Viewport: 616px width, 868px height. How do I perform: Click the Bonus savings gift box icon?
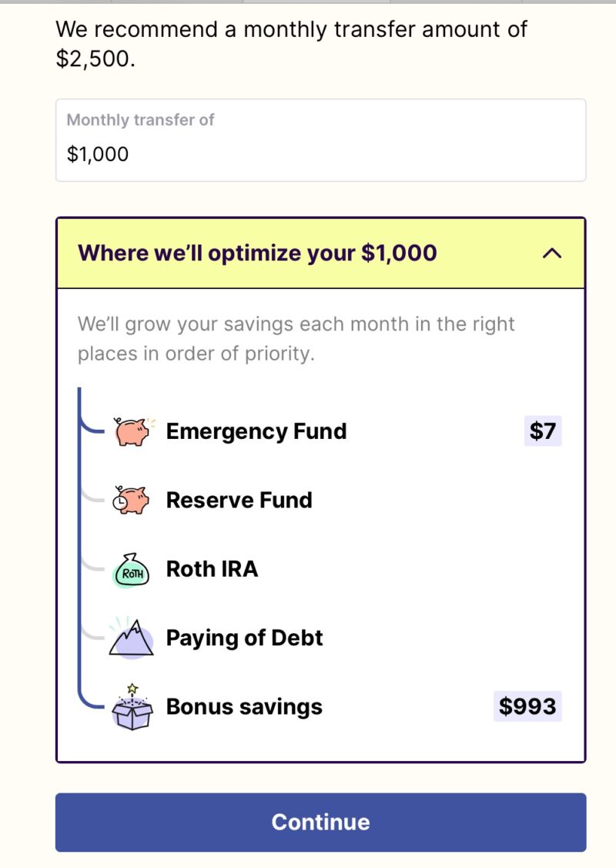click(x=132, y=707)
